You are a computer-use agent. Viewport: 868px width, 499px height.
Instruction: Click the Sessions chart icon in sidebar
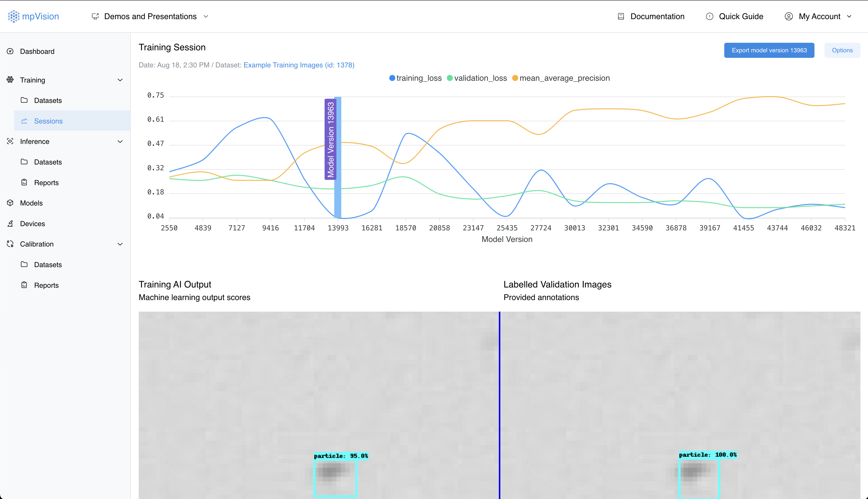tap(24, 121)
